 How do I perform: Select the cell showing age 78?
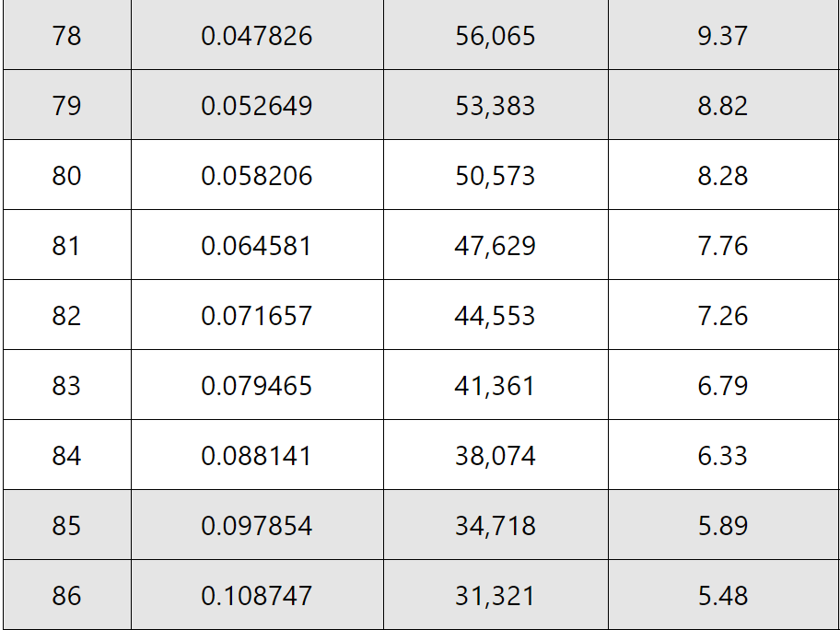point(67,35)
